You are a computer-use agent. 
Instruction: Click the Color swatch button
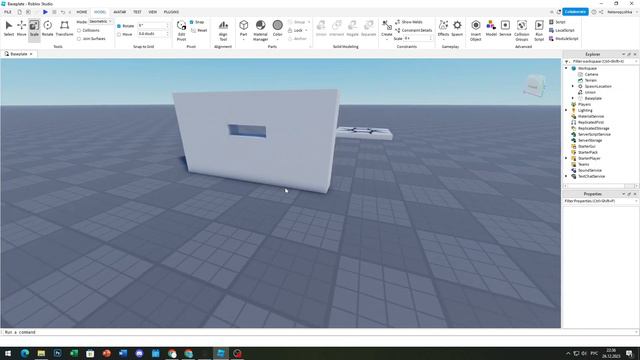278,25
